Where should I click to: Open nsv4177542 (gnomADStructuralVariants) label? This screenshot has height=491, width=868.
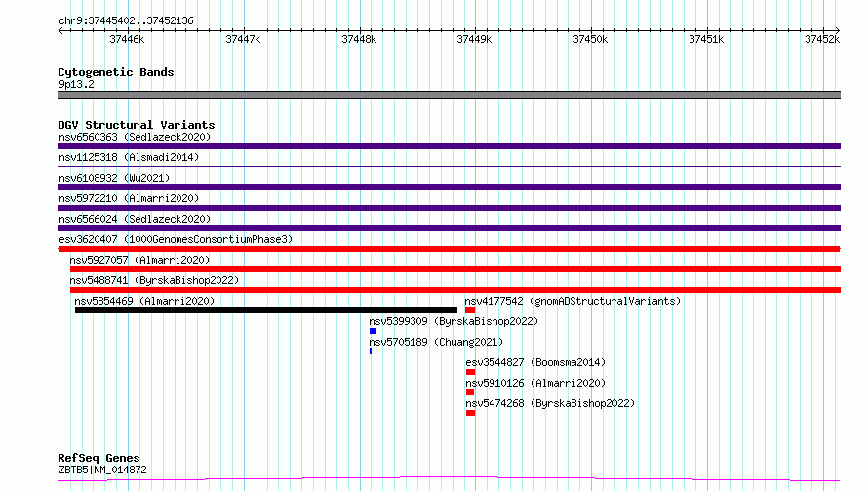572,301
